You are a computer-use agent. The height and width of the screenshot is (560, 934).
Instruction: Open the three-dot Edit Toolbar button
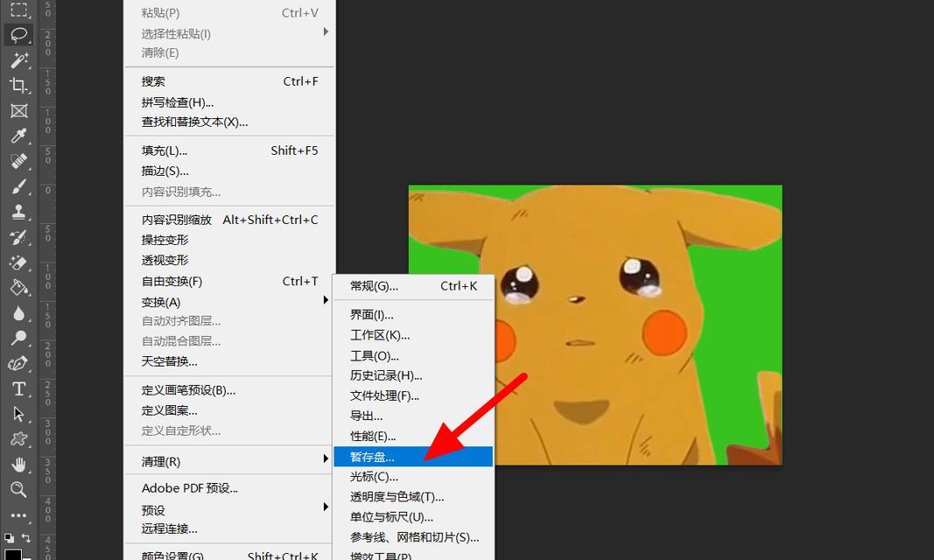tap(18, 515)
